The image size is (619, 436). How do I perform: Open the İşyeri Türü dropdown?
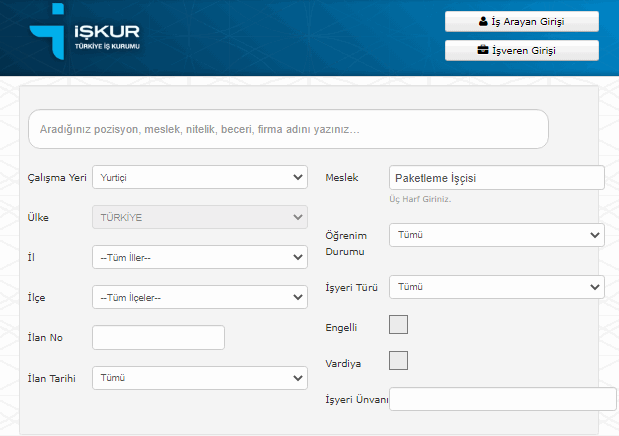496,287
